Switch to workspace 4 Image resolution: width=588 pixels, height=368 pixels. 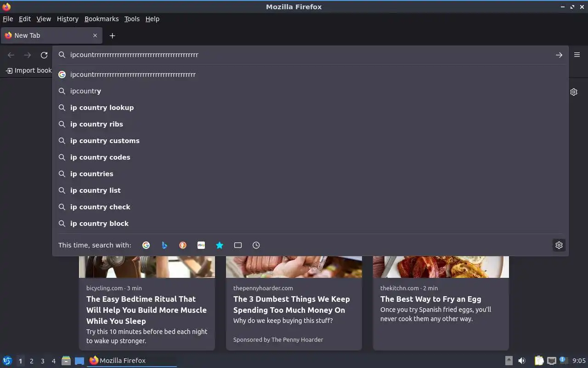(x=53, y=361)
